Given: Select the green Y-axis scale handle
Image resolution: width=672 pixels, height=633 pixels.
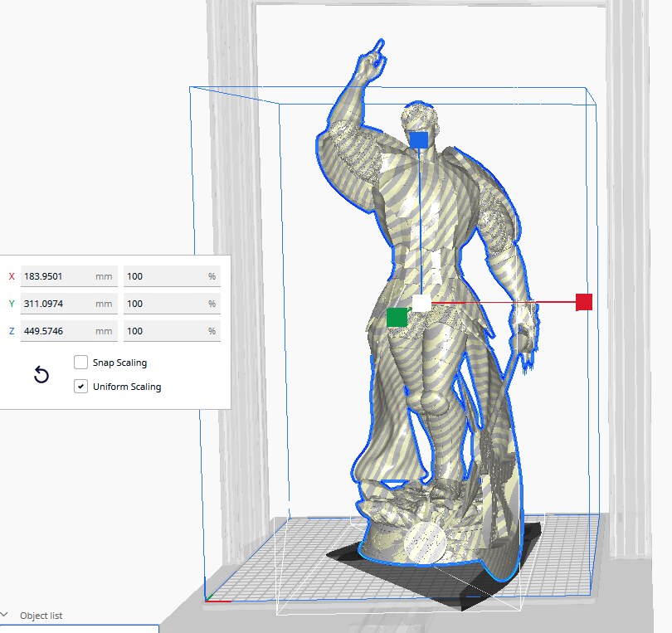Looking at the screenshot, I should [397, 317].
